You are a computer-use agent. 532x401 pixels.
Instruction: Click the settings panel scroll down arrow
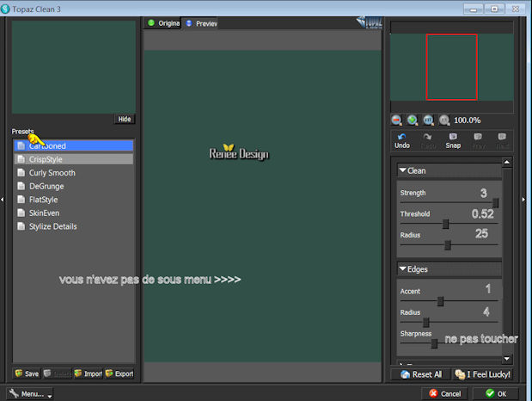(506, 359)
